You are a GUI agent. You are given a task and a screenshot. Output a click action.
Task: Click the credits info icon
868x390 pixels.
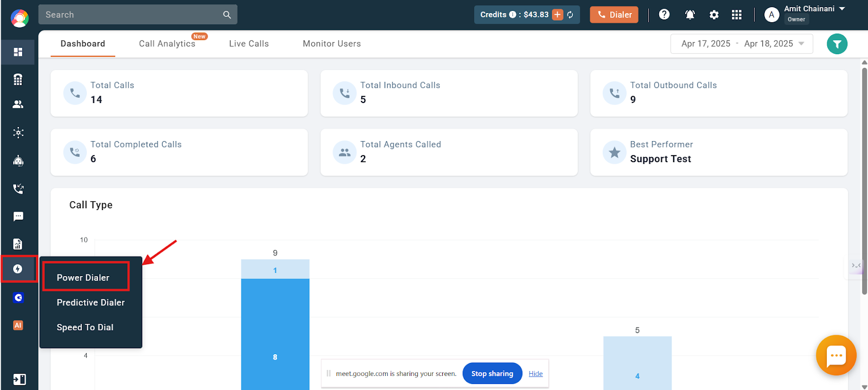(512, 15)
